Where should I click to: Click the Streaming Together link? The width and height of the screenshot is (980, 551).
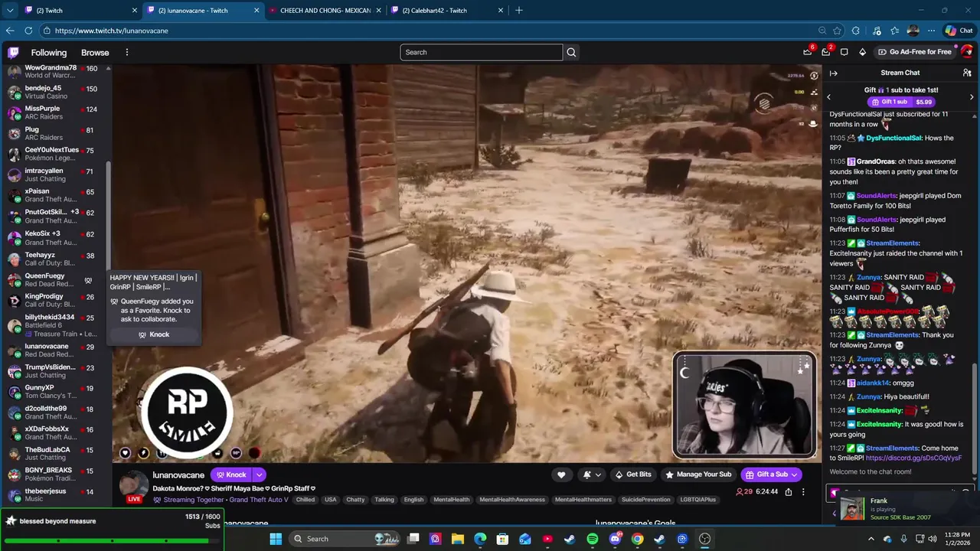coord(194,500)
